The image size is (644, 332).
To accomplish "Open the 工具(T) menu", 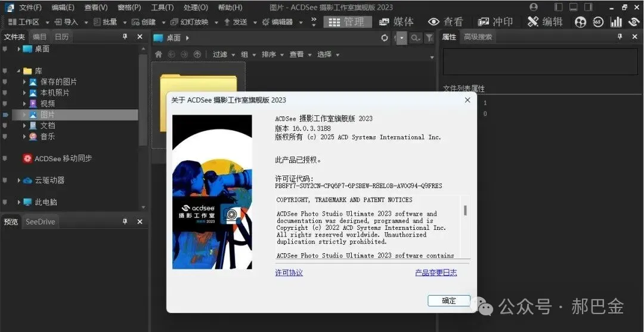I will click(x=162, y=7).
